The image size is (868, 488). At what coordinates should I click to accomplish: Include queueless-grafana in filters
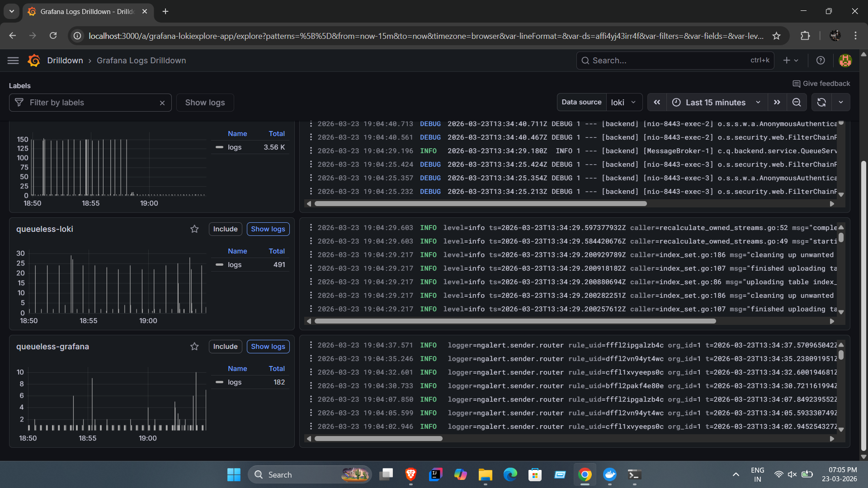pyautogui.click(x=225, y=347)
